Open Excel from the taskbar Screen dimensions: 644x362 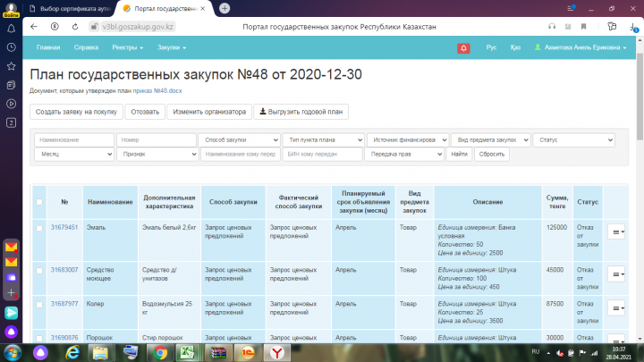(x=188, y=352)
